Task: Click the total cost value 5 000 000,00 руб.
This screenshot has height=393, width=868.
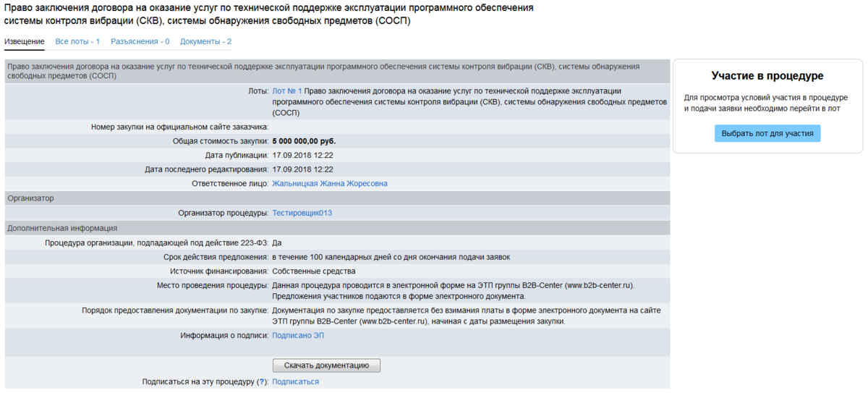Action: (x=304, y=141)
